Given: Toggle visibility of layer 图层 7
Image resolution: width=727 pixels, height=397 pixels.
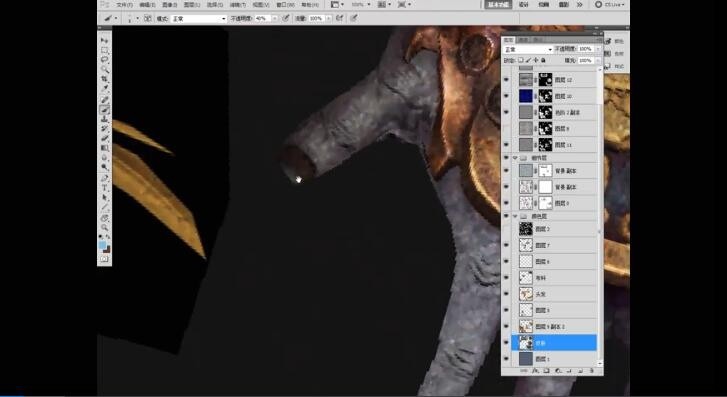Looking at the screenshot, I should point(506,245).
